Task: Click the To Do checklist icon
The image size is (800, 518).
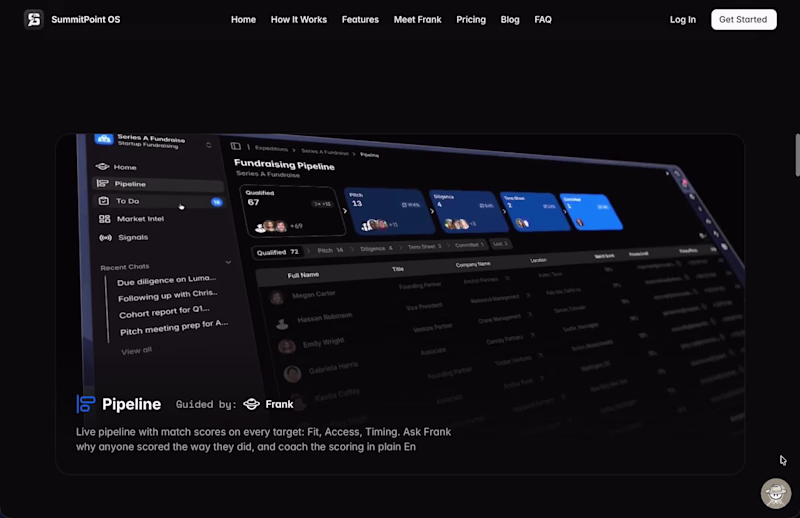Action: [x=104, y=201]
